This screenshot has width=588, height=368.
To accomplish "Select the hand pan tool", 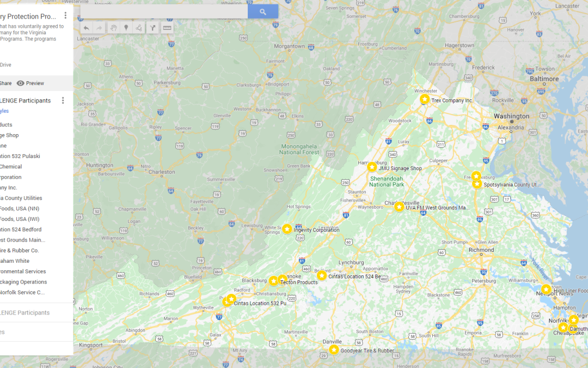I will [x=113, y=28].
